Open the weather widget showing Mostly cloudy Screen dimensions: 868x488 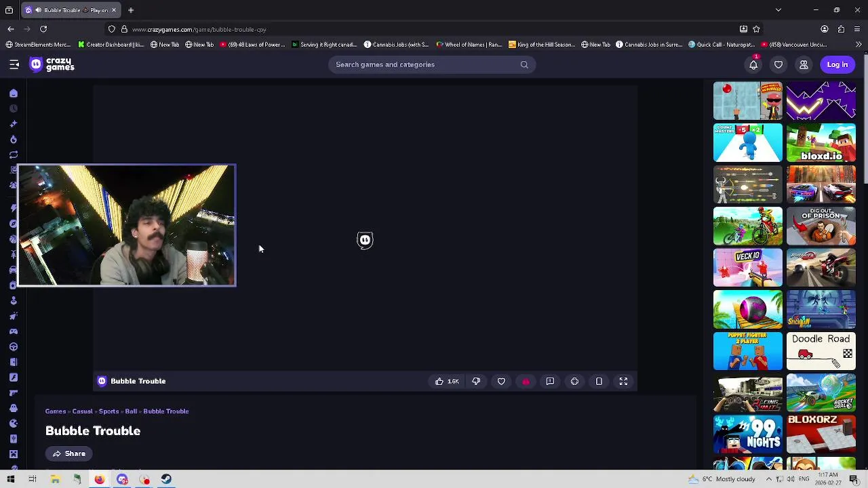coord(722,479)
